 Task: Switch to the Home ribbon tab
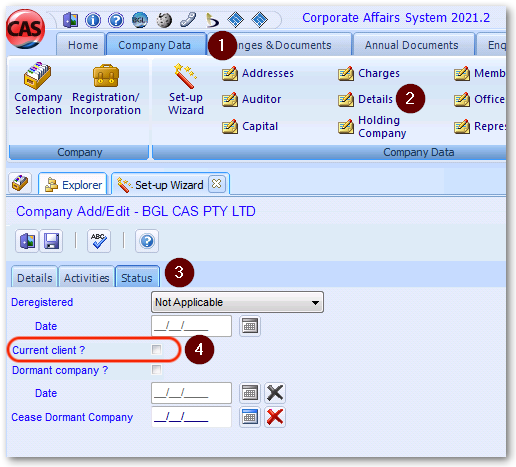tap(81, 44)
